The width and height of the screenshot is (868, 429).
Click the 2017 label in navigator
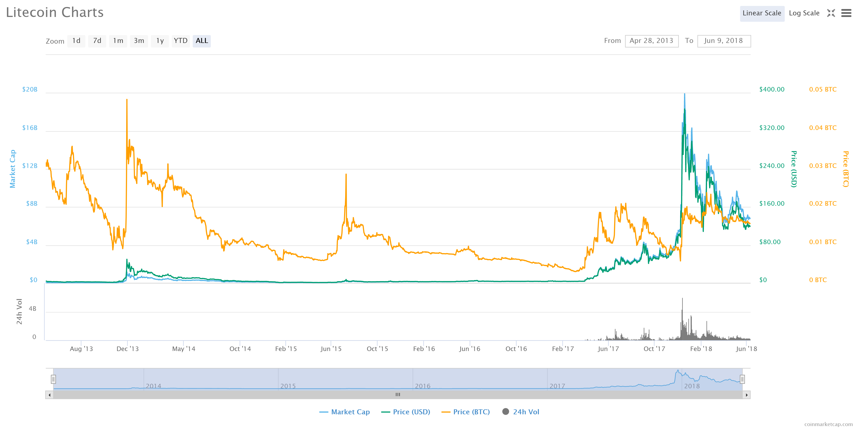(x=557, y=386)
